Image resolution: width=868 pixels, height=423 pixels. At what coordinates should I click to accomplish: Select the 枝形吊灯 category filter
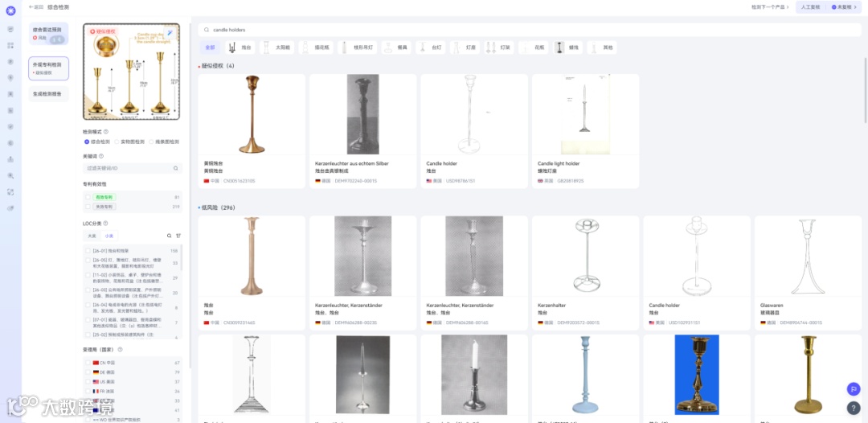point(357,47)
